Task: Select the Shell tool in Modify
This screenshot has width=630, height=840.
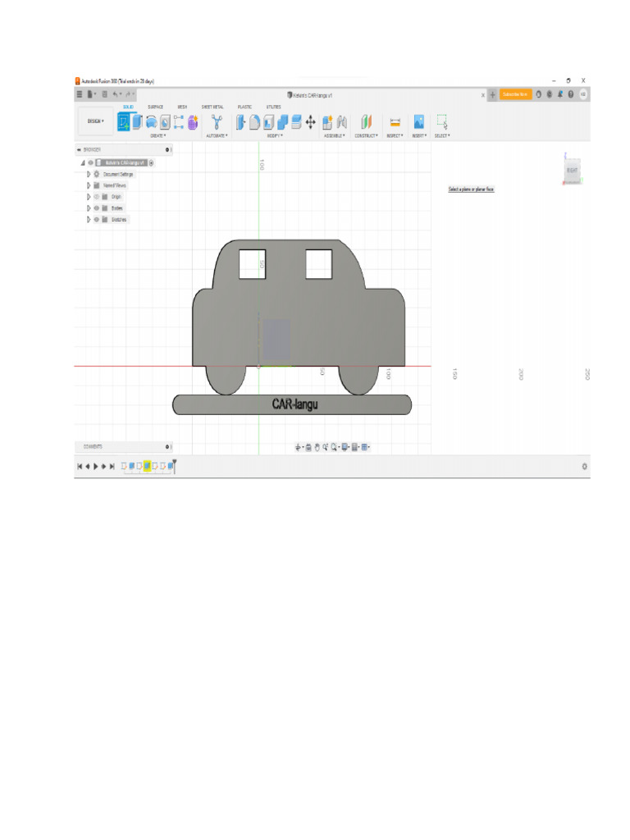Action: [268, 122]
